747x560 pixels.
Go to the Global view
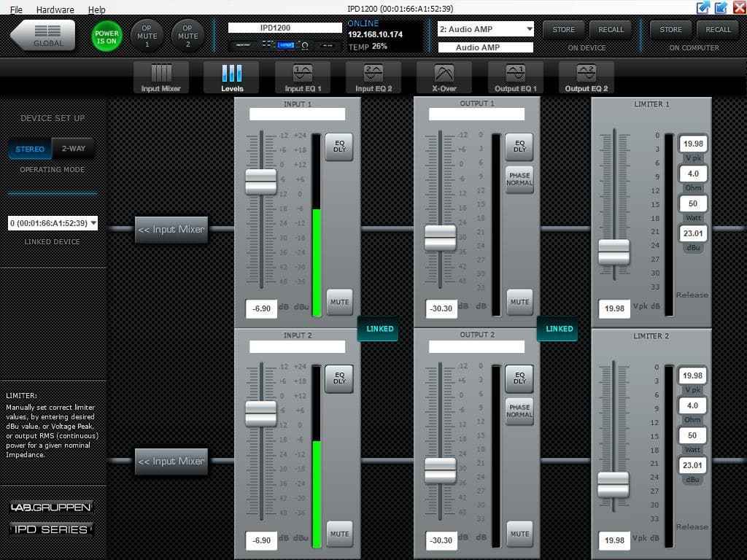[x=43, y=35]
